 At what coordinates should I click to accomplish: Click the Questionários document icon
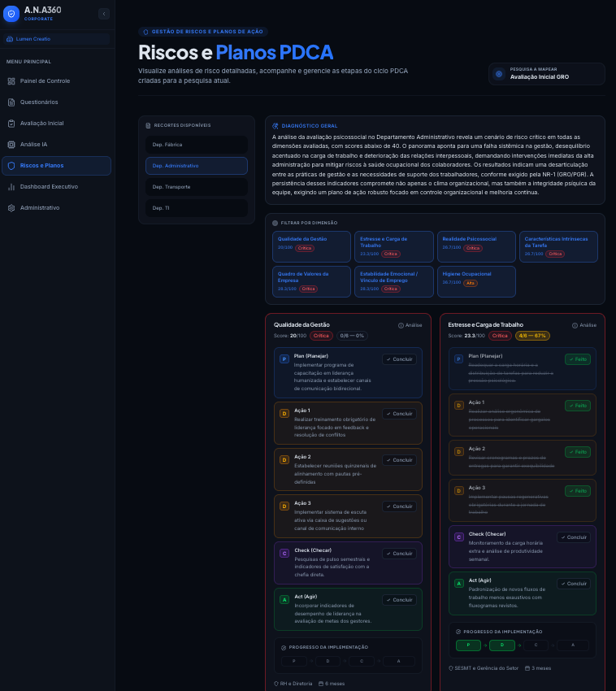[x=11, y=102]
